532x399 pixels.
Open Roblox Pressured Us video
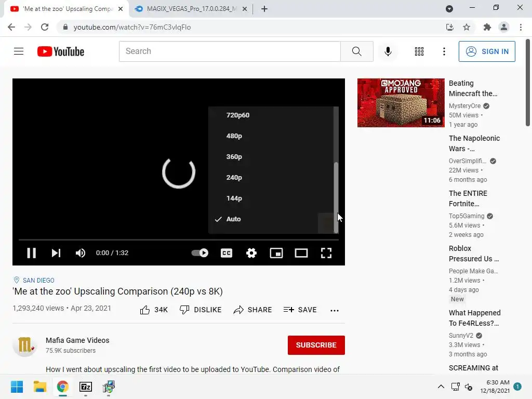click(x=474, y=254)
